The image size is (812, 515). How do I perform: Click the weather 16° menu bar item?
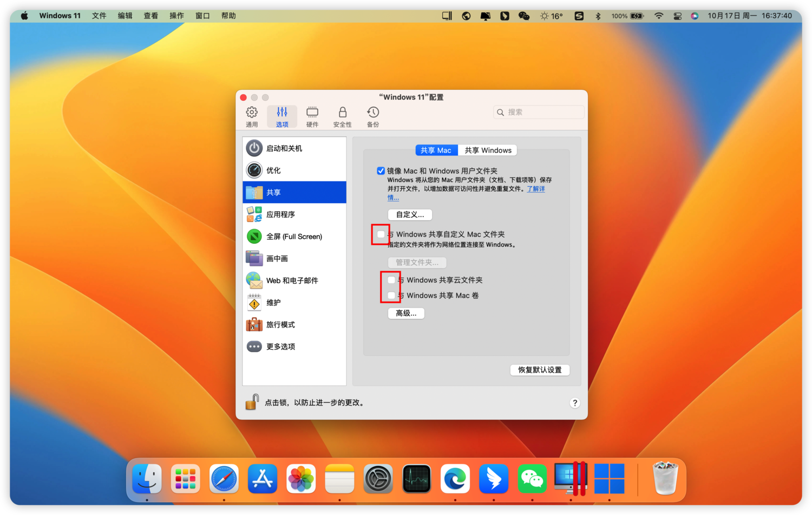551,16
